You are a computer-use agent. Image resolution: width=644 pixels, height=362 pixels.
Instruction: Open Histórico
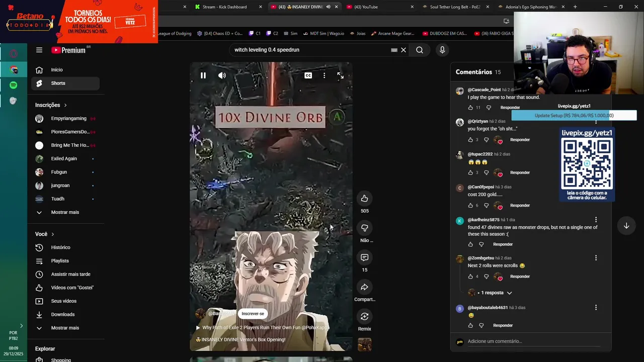[65, 247]
